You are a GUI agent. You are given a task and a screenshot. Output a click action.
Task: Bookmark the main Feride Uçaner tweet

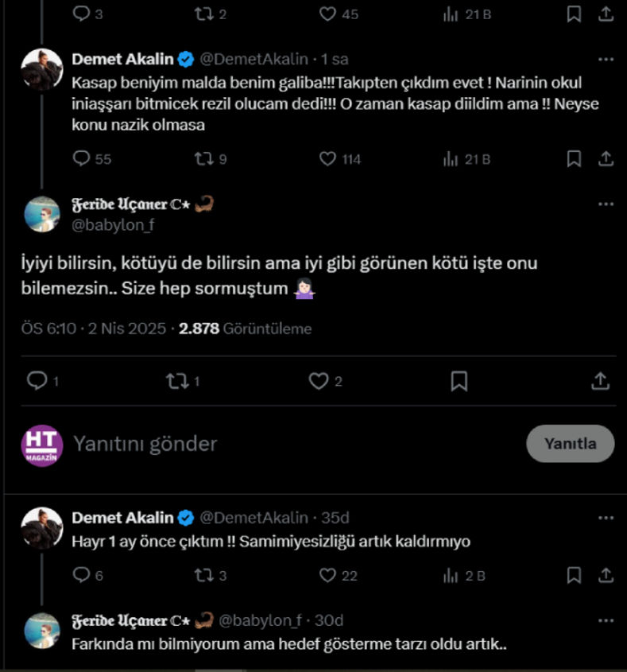pyautogui.click(x=459, y=382)
